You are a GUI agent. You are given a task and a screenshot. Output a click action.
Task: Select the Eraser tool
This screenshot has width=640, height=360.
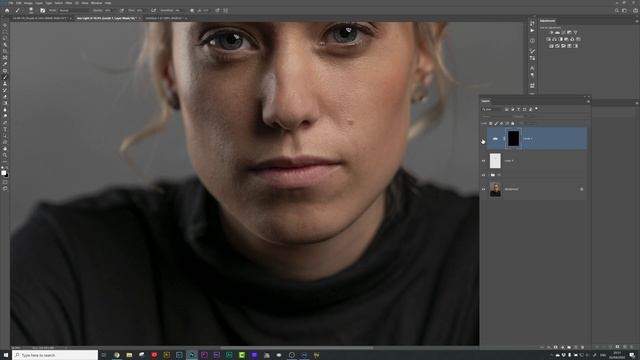click(x=5, y=97)
